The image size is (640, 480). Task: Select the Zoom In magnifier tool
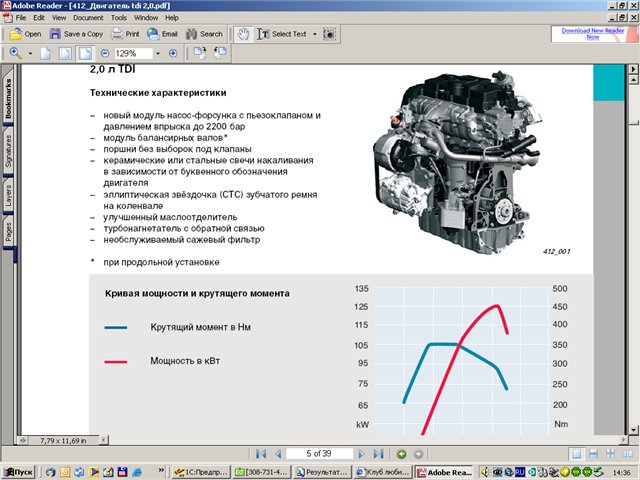coord(16,53)
